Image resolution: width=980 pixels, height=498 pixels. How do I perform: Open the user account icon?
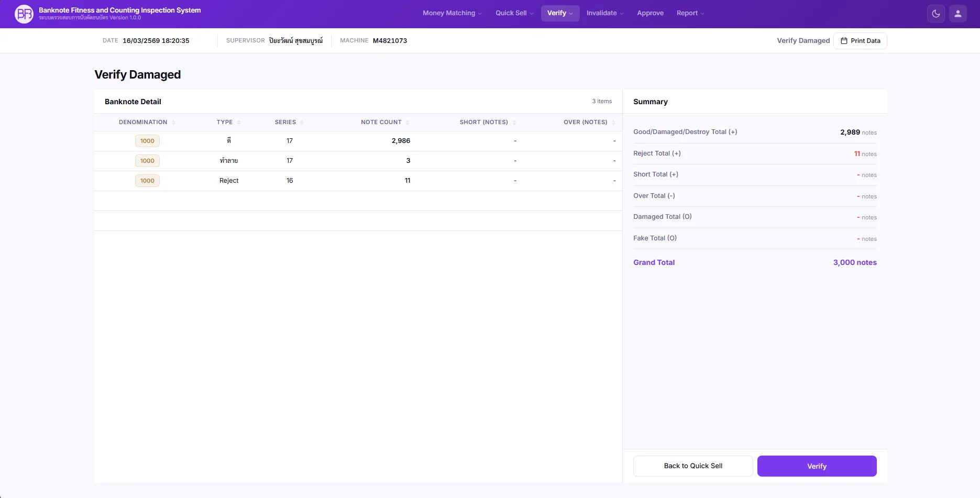[958, 14]
